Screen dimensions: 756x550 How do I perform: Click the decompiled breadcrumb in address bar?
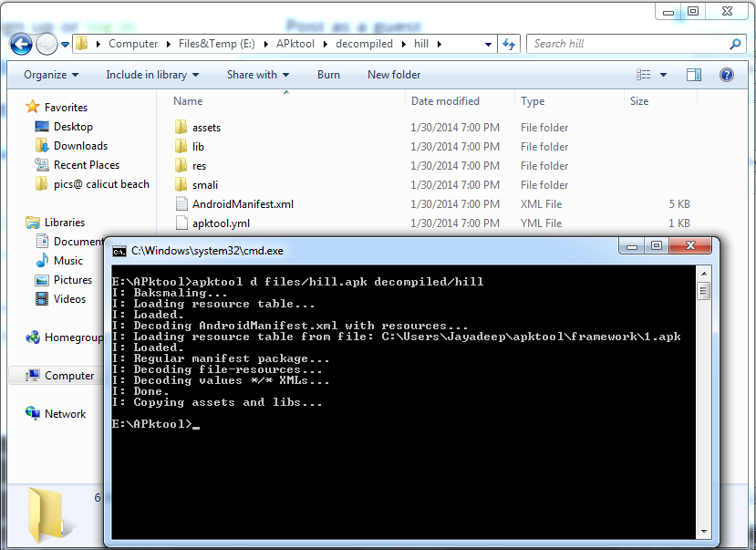(x=364, y=44)
